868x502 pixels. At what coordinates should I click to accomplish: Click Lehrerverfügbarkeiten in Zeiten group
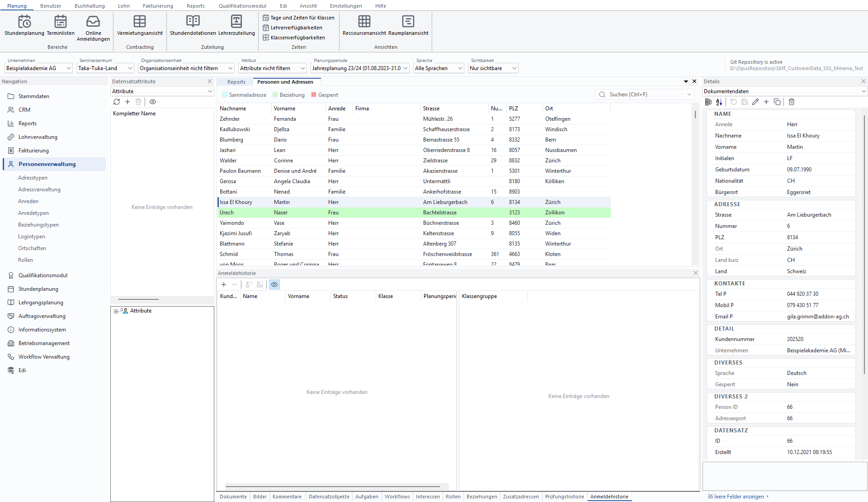coord(292,28)
